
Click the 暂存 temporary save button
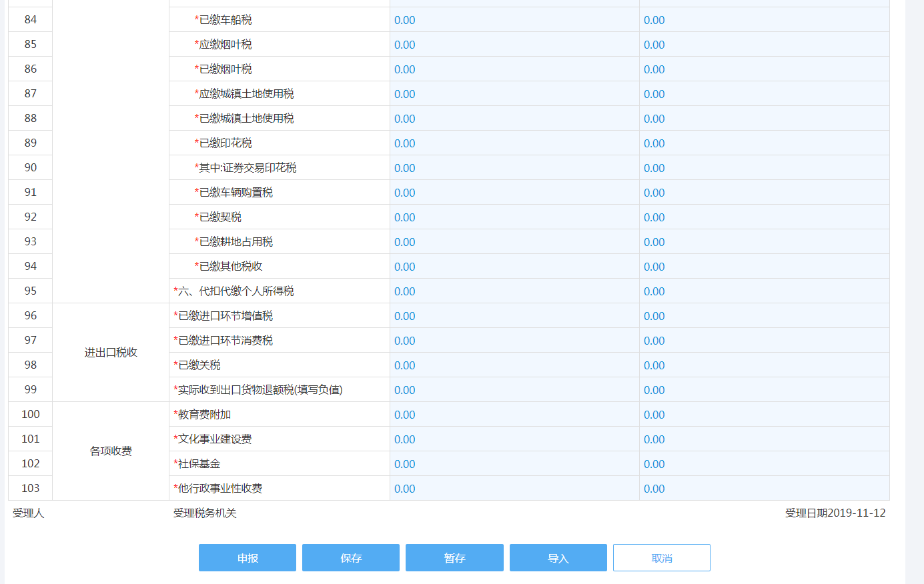(454, 558)
